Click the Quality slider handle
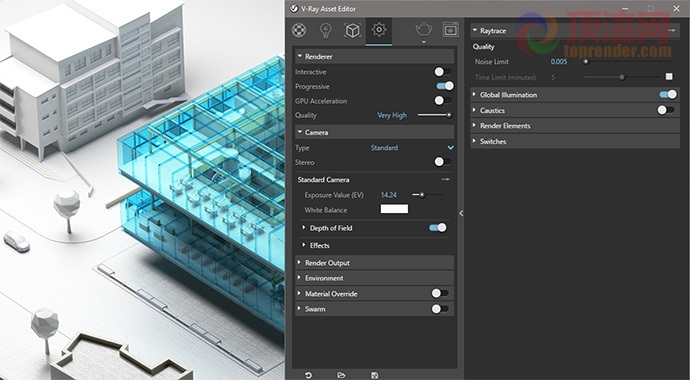The width and height of the screenshot is (690, 380). [x=449, y=115]
